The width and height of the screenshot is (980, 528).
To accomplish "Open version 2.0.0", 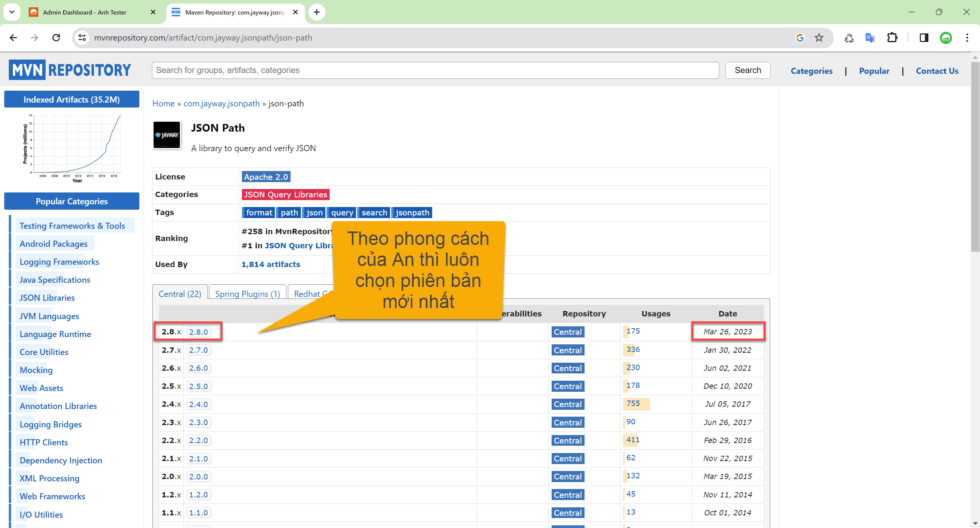I will point(198,477).
